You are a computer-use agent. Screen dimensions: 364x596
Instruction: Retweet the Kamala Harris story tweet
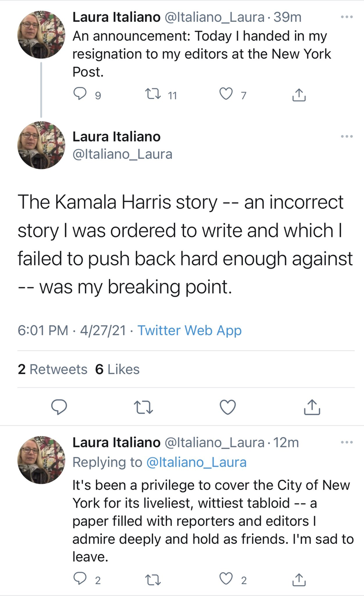coord(144,407)
